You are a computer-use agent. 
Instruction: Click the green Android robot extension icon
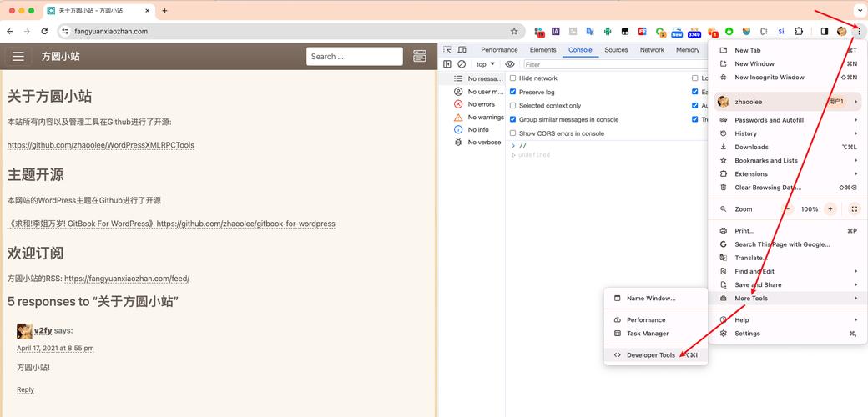(x=608, y=32)
